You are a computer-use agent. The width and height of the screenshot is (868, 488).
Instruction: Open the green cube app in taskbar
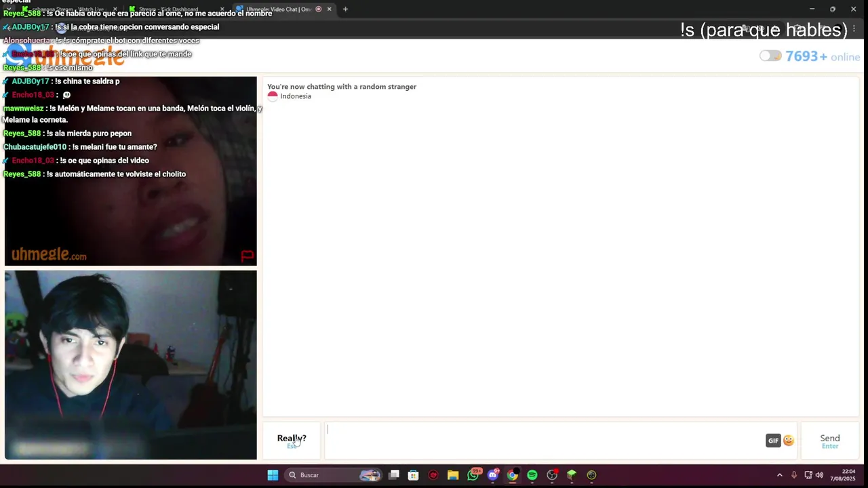click(572, 475)
